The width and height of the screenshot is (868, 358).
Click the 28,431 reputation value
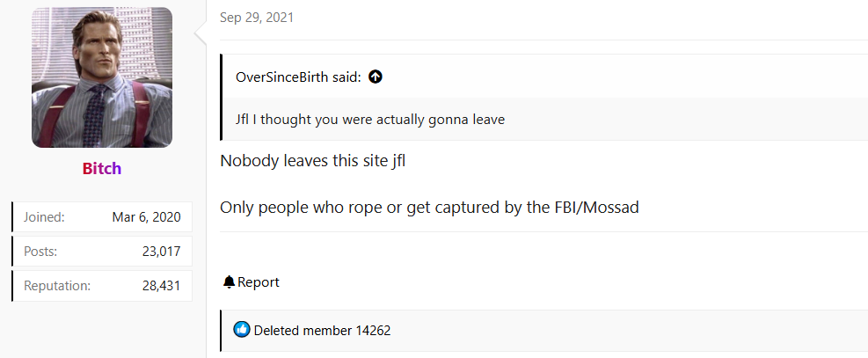click(x=161, y=286)
